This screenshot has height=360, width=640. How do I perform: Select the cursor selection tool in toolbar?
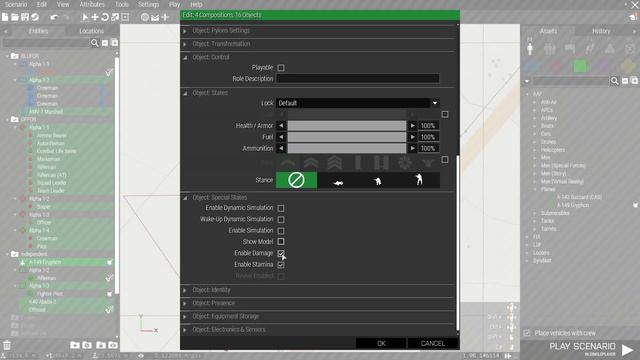85,17
